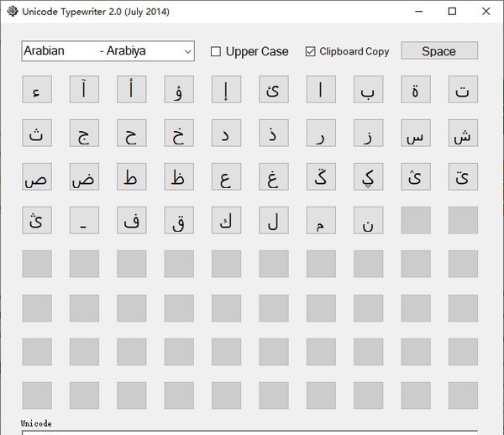Image resolution: width=504 pixels, height=435 pixels.
Task: Click yeh with two dots above (ؾ)
Action: [463, 176]
